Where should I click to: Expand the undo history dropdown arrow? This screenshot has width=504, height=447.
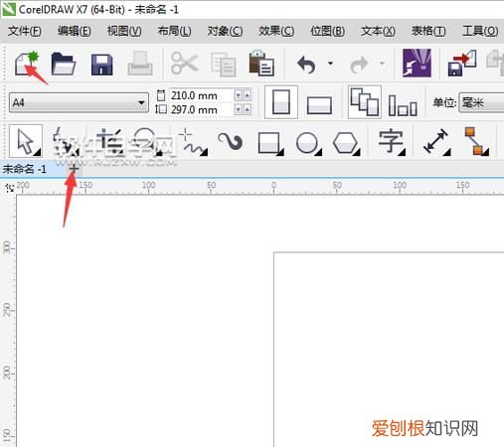pos(330,63)
